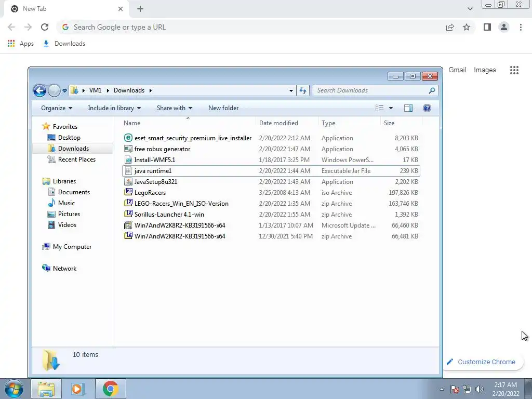Screen dimensions: 532x399
Task: Open the Organize dropdown menu
Action: tap(57, 108)
